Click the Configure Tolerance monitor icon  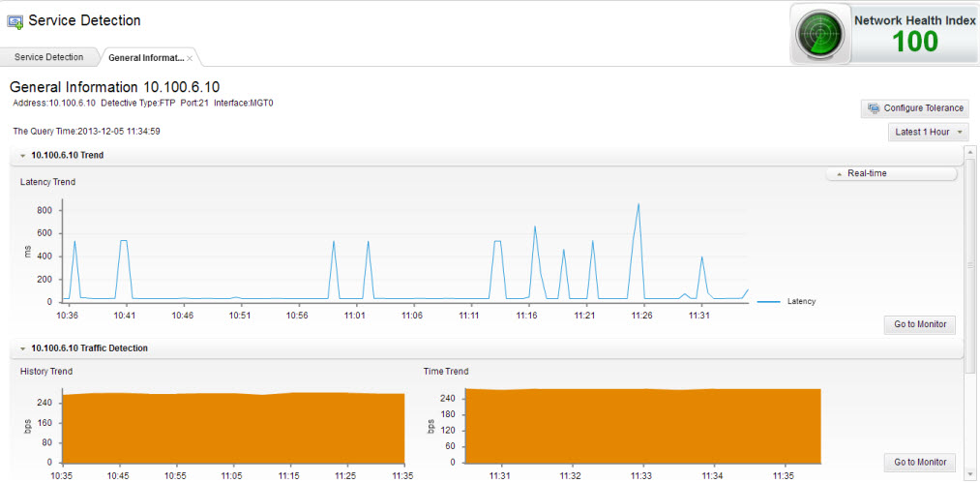[x=874, y=108]
